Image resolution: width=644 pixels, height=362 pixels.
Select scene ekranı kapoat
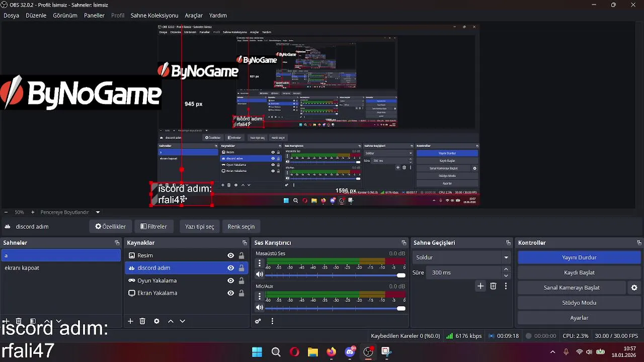pyautogui.click(x=61, y=268)
